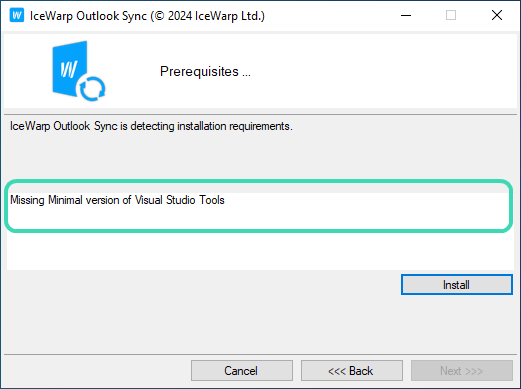
Task: Click the blank grey area beneath Install button
Action: click(456, 323)
